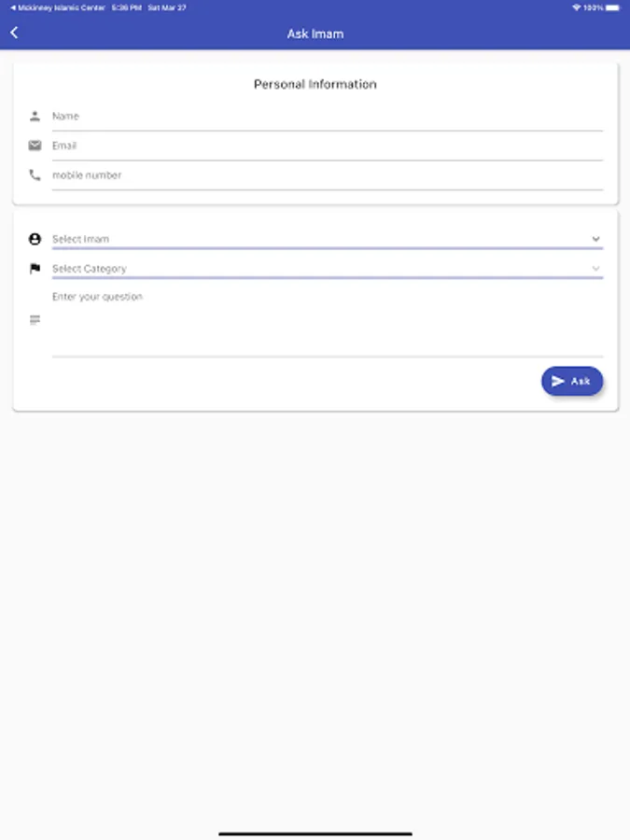Click the phone icon beside mobile number
This screenshot has width=630, height=840.
tap(35, 175)
